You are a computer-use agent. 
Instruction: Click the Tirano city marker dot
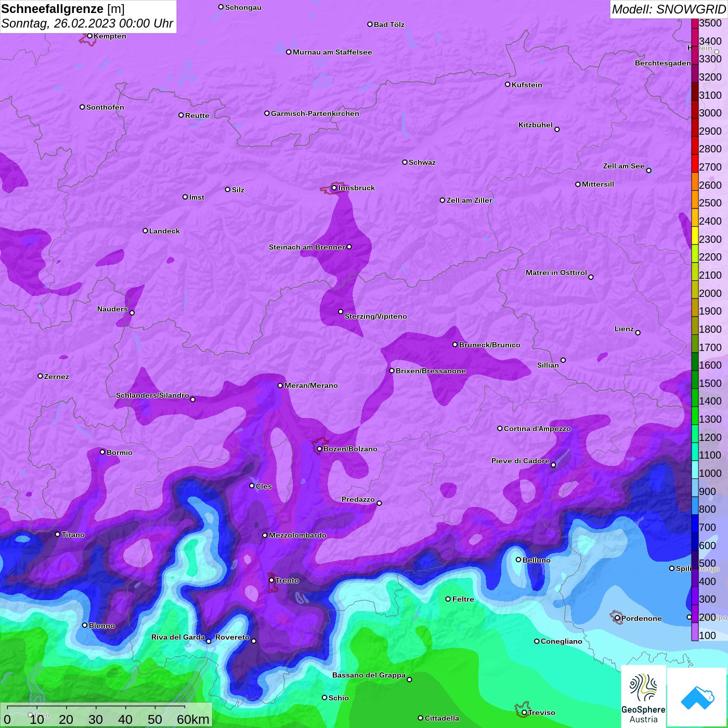(58, 534)
